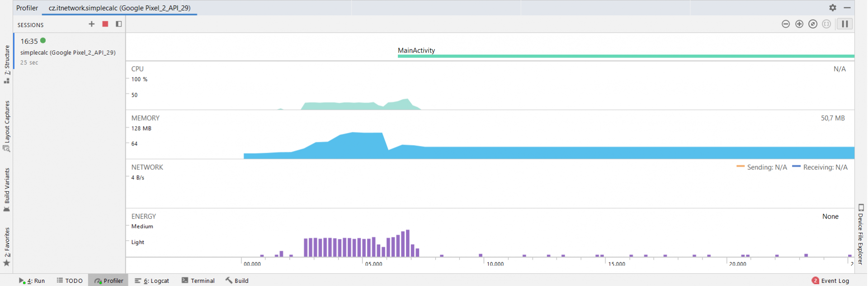Viewport: 868px width, 286px height.
Task: Open the Run tool window
Action: click(x=32, y=281)
